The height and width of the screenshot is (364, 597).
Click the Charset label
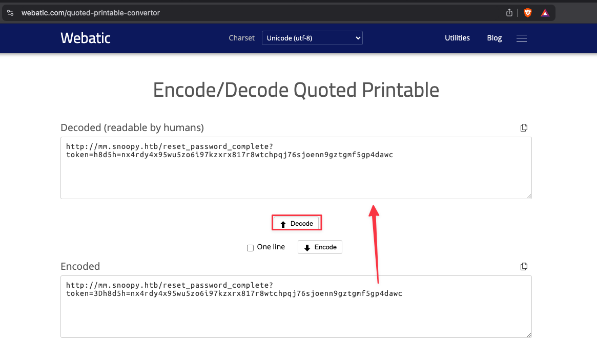[241, 38]
